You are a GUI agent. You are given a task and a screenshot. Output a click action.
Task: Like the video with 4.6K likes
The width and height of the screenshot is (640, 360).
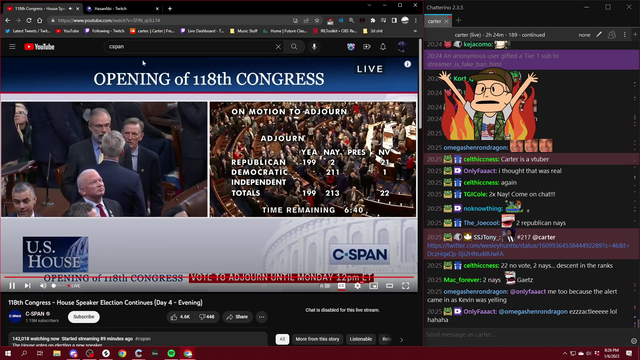coord(180,317)
